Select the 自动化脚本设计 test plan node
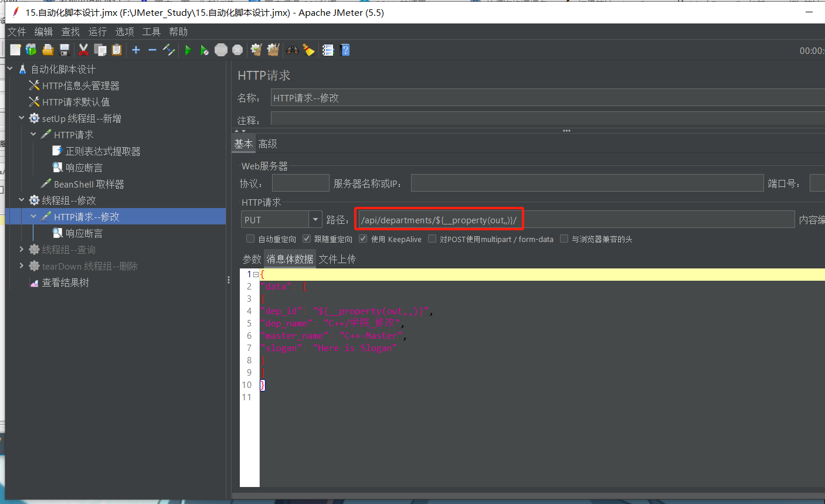Image resolution: width=825 pixels, height=504 pixels. (x=63, y=69)
